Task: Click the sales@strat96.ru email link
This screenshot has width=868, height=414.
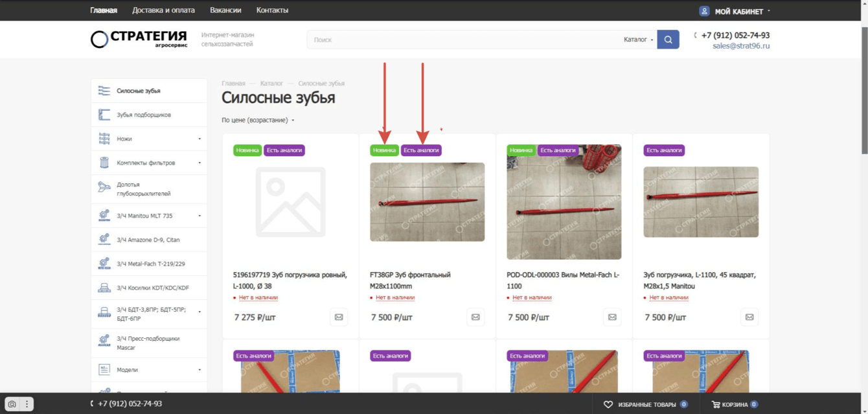Action: click(741, 46)
